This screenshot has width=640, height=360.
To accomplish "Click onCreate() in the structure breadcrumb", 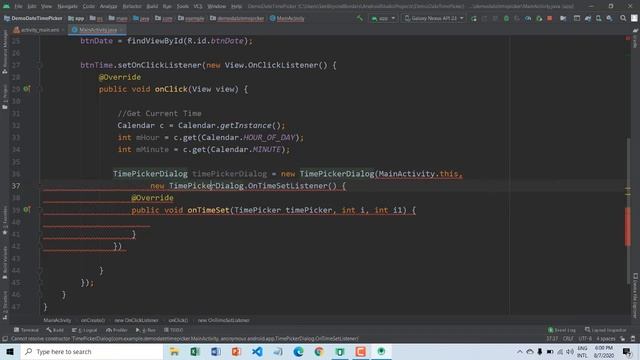I will click(x=93, y=320).
